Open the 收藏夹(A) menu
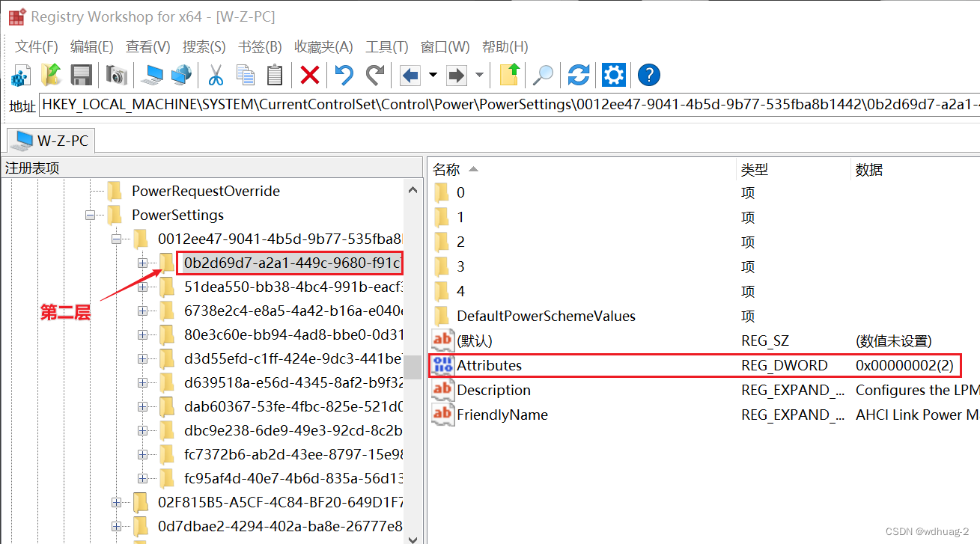The height and width of the screenshot is (544, 980). pyautogui.click(x=323, y=46)
